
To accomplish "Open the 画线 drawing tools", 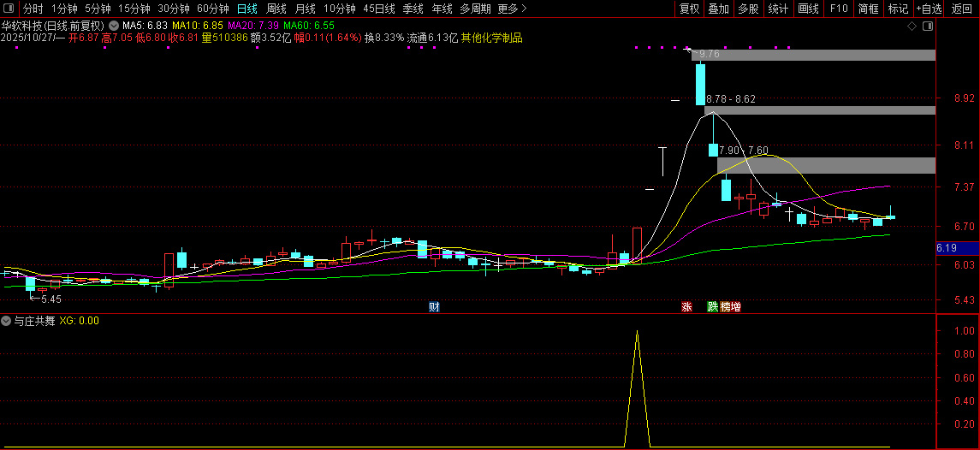I will click(x=809, y=9).
